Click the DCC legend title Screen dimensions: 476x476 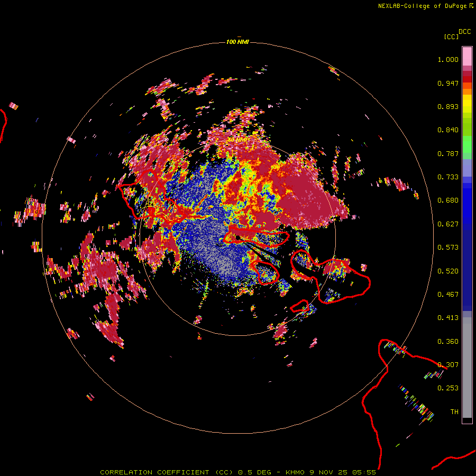coord(465,32)
